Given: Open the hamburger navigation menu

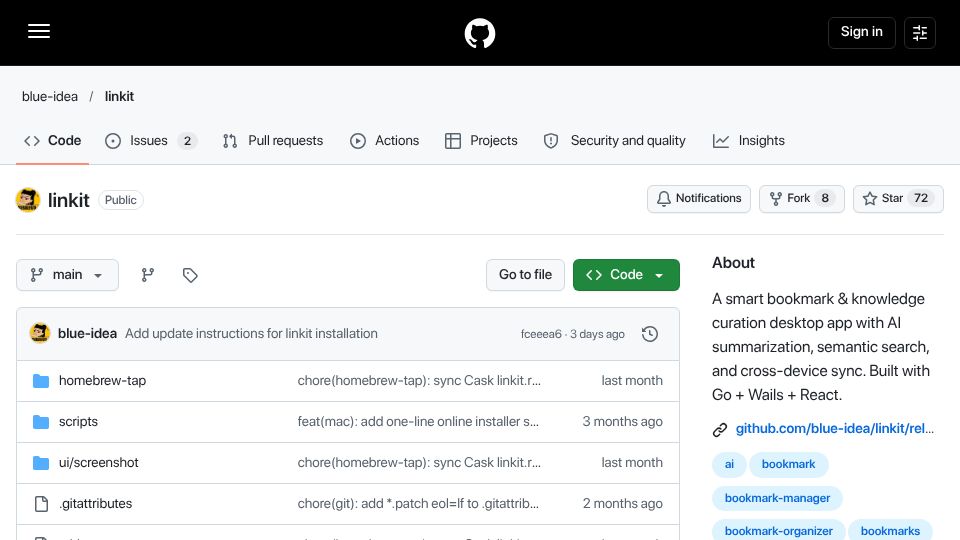Looking at the screenshot, I should pyautogui.click(x=39, y=31).
